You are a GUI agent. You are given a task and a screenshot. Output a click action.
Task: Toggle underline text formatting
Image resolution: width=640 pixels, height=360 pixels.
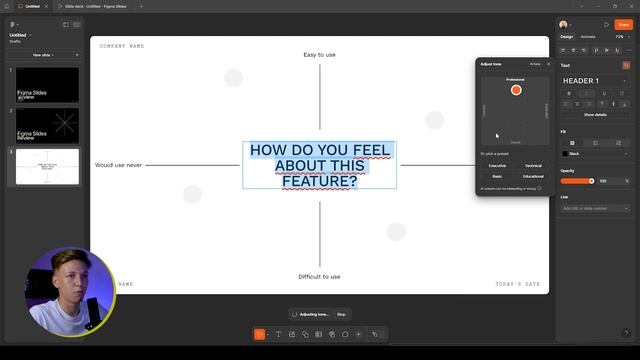604,93
